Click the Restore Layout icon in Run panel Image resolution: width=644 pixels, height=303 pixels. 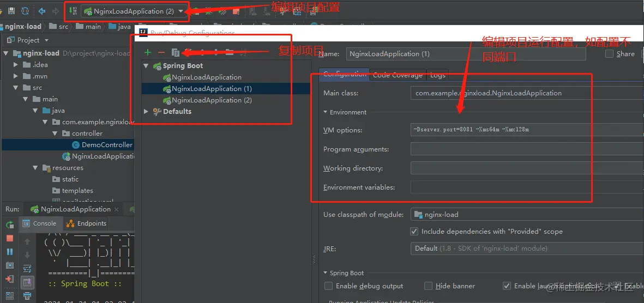(10, 295)
